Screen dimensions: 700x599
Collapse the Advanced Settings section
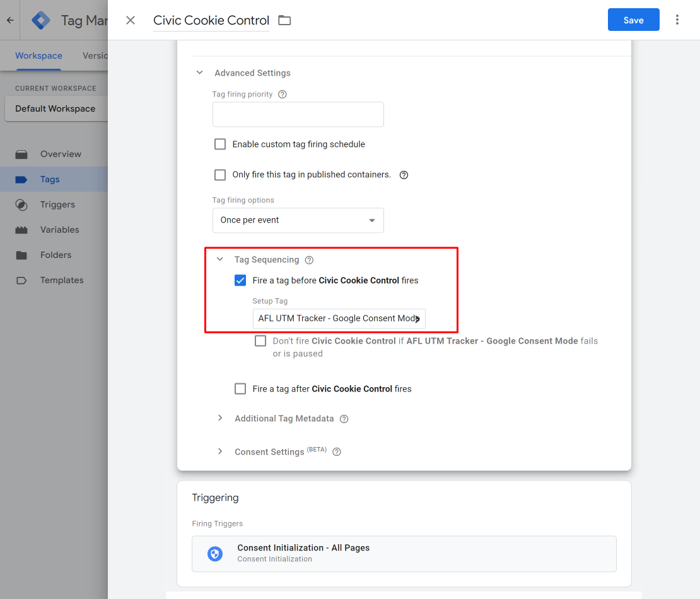pyautogui.click(x=199, y=73)
